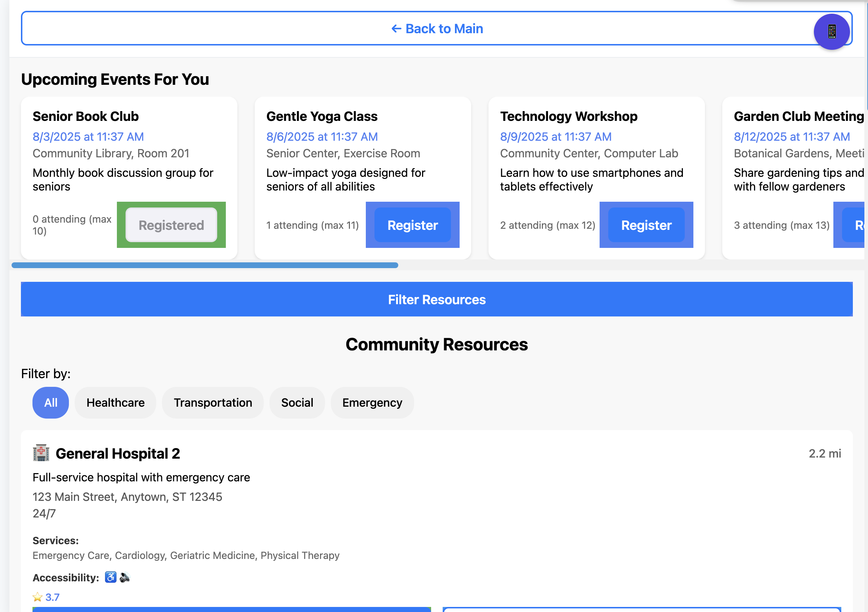Screen dimensions: 868x612
Task: Select the Emergency filter tab
Action: (372, 402)
